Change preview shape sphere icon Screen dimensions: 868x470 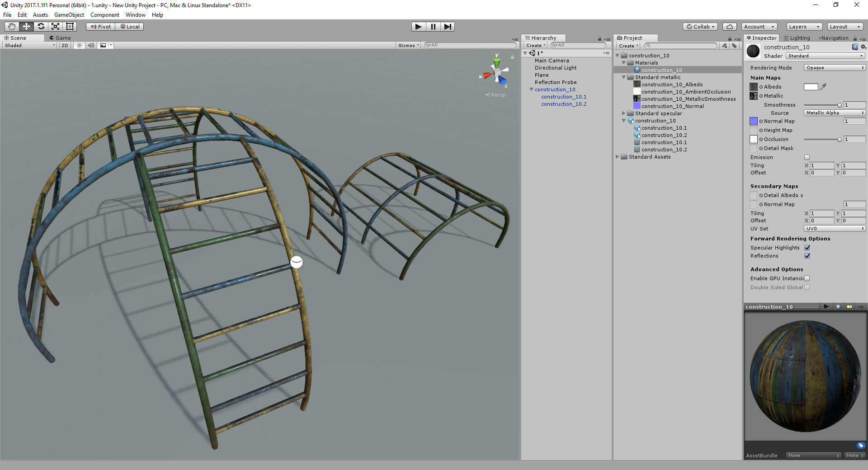tap(839, 307)
